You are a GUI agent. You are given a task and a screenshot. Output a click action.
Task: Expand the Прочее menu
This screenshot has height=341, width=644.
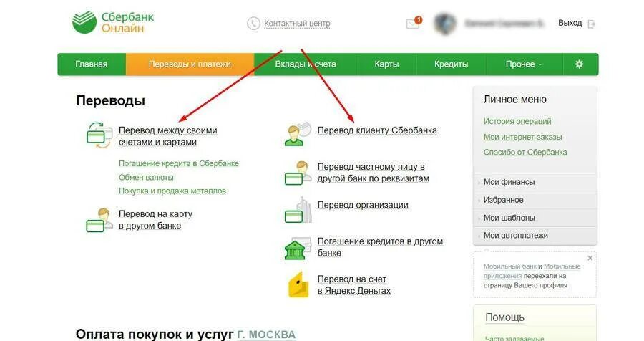[524, 64]
